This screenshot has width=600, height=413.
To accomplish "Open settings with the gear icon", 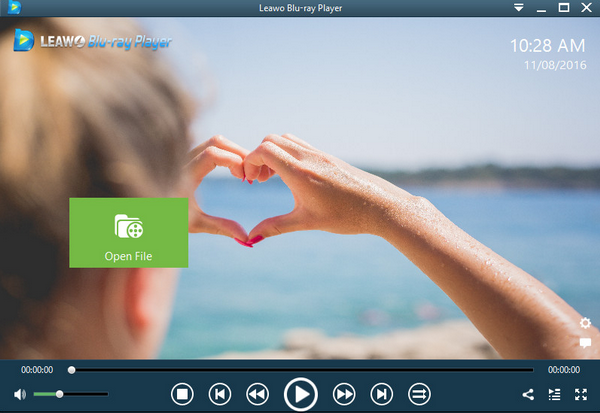I will coord(585,323).
